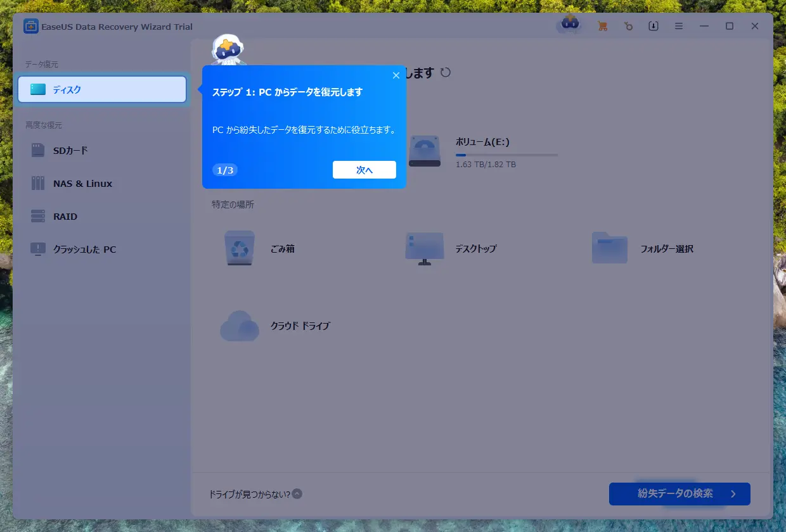This screenshot has width=786, height=532.
Task: Minimize the EaseUS window
Action: (x=704, y=26)
